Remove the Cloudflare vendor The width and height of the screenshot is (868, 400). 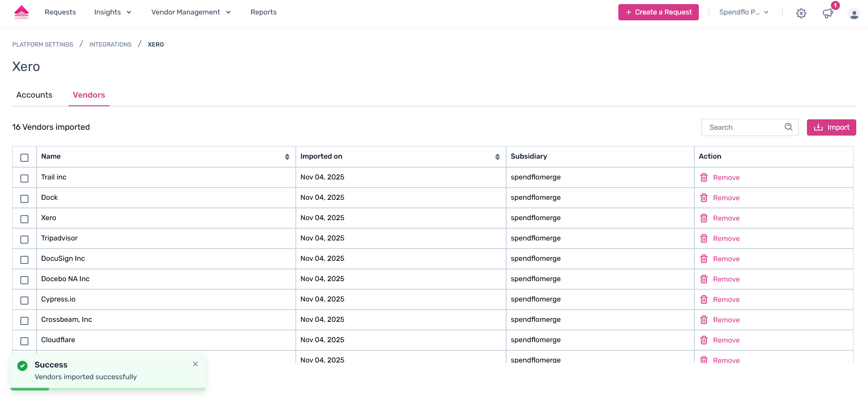[720, 340]
